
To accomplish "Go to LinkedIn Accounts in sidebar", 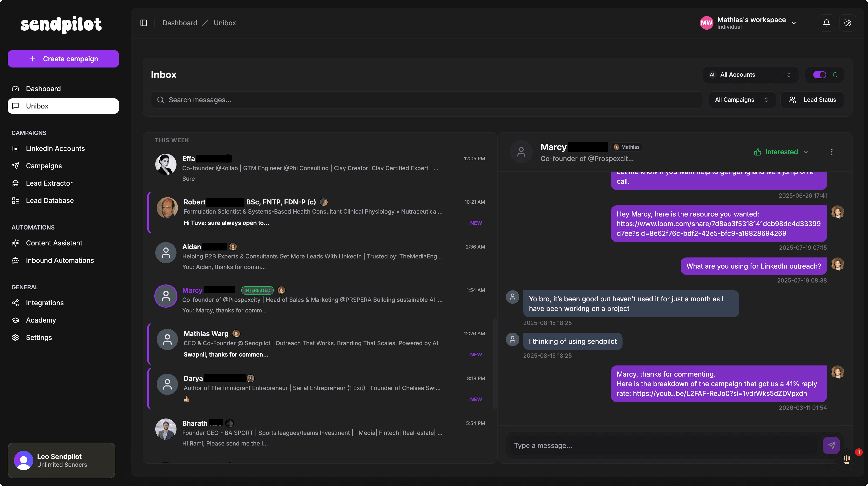I will click(x=55, y=148).
